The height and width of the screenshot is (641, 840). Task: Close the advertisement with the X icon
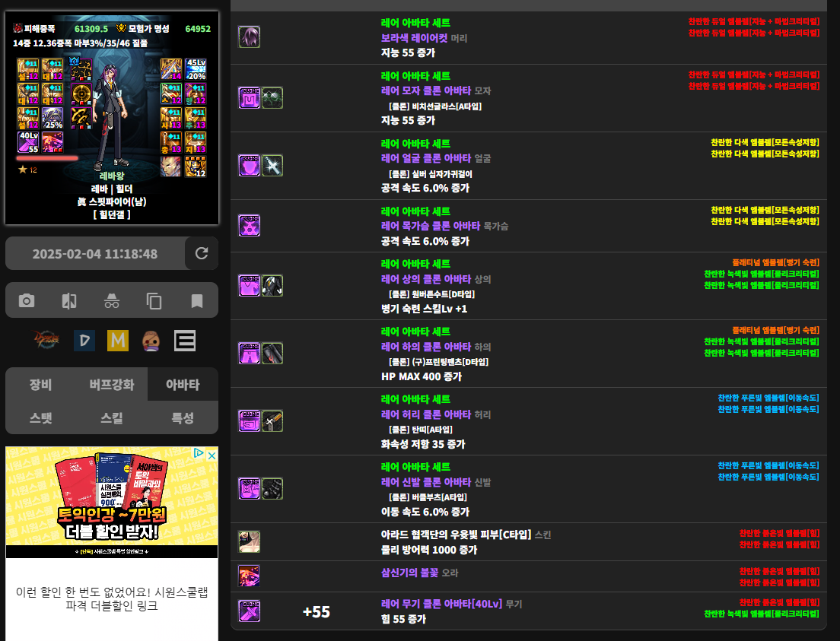click(x=212, y=454)
